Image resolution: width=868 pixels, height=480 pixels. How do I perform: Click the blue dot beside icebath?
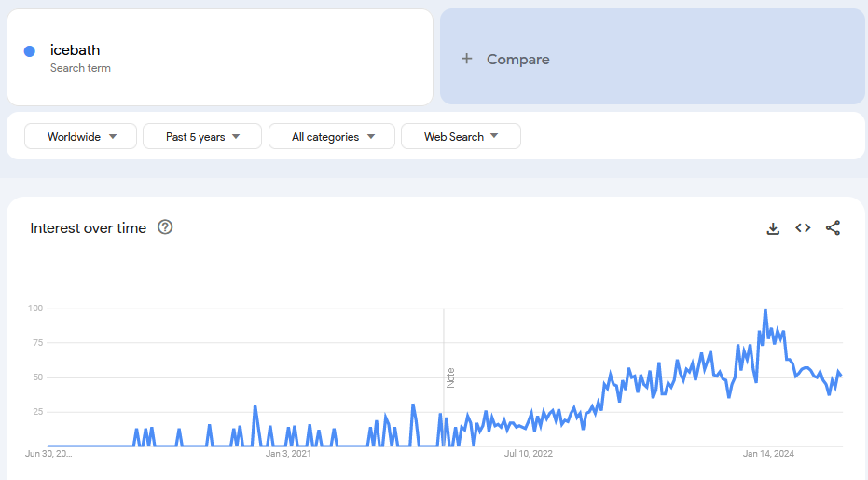tap(30, 51)
